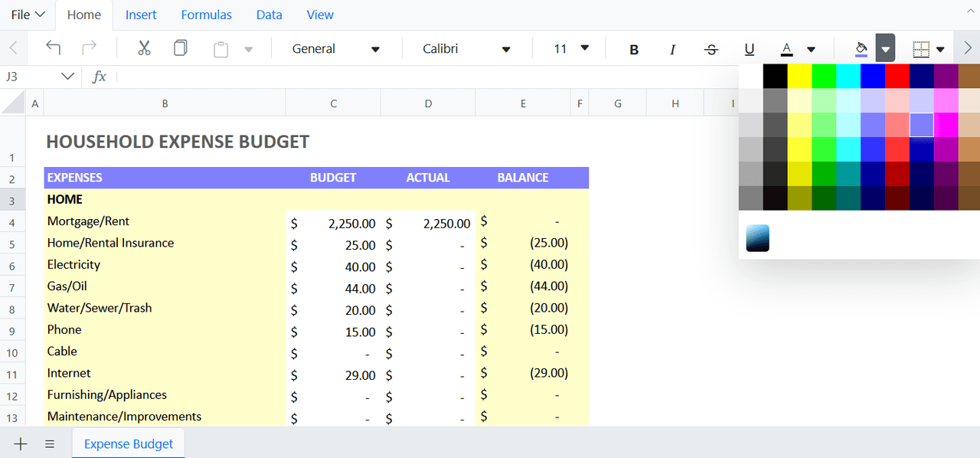This screenshot has height=458, width=980.
Task: Close the fill color dropdown arrow
Action: tap(885, 50)
